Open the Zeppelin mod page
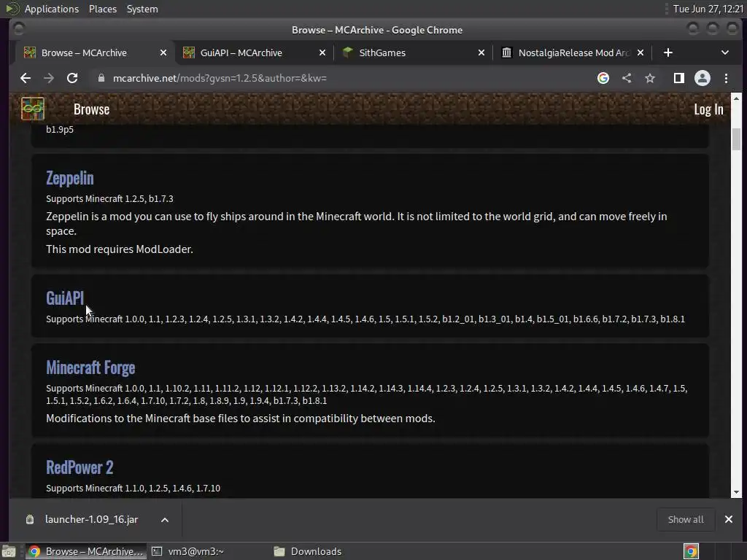This screenshot has width=747, height=560. click(x=69, y=178)
